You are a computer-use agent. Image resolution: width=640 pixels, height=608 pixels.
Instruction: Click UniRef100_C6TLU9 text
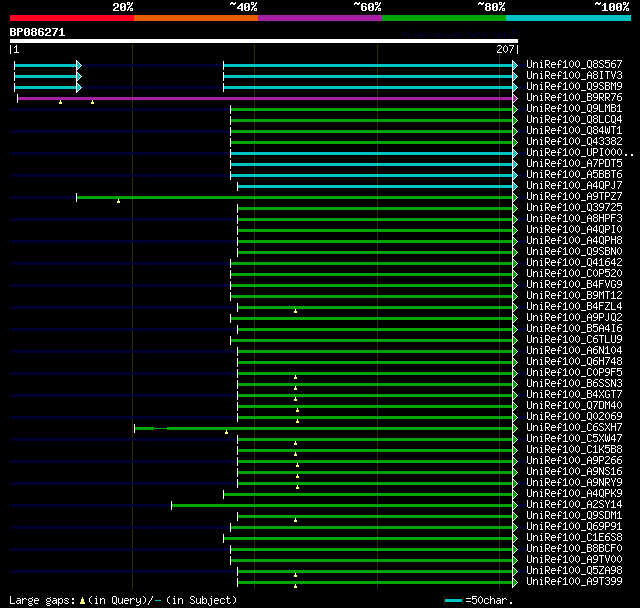[574, 340]
